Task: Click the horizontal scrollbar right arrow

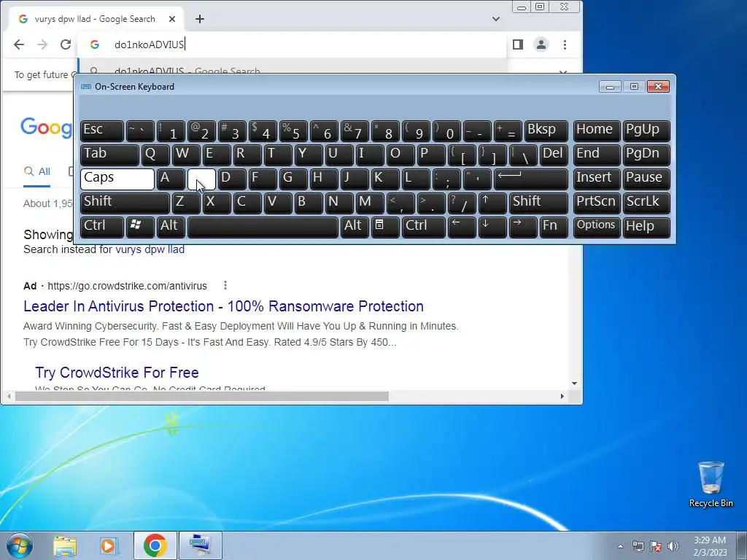Action: tap(562, 396)
